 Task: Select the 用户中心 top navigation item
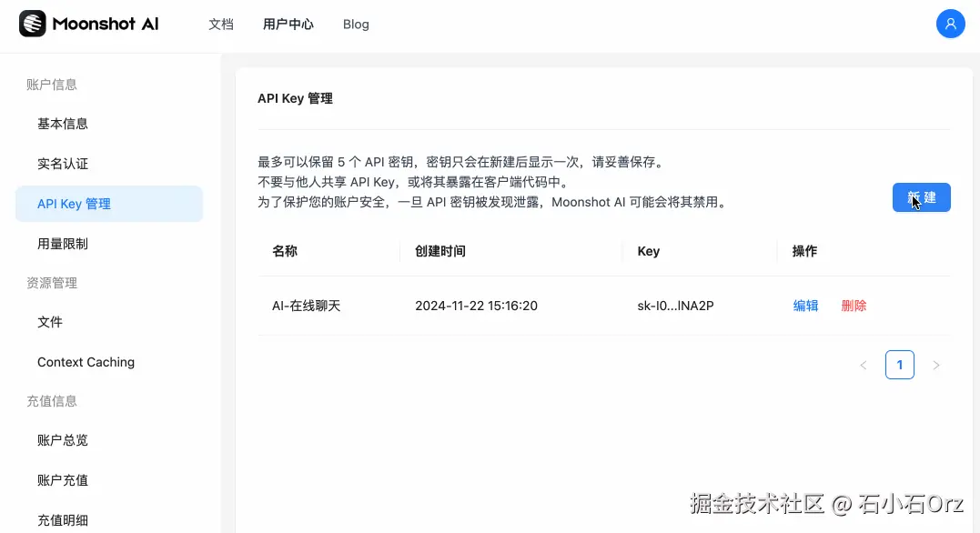pyautogui.click(x=288, y=25)
